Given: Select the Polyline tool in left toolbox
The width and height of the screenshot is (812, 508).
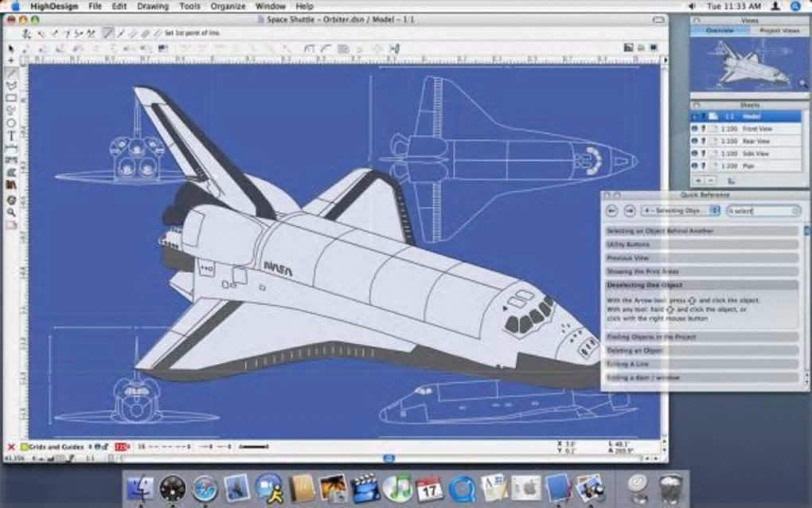Looking at the screenshot, I should coord(11,85).
